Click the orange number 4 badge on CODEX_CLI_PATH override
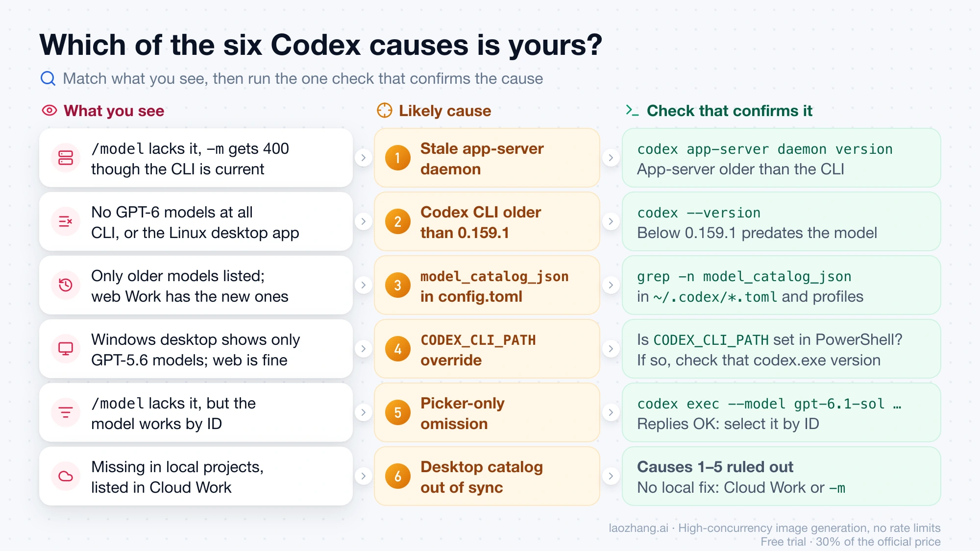Image resolution: width=980 pixels, height=551 pixels. [x=398, y=349]
